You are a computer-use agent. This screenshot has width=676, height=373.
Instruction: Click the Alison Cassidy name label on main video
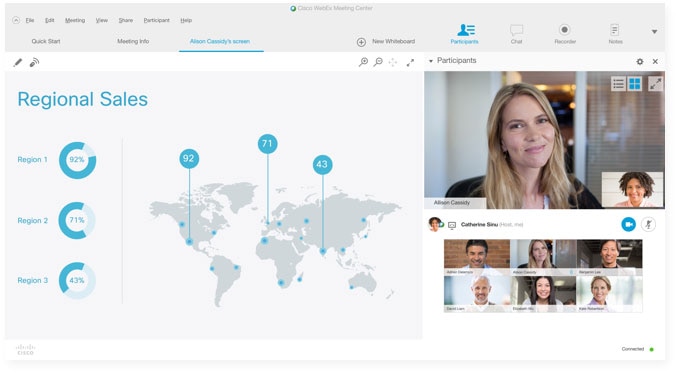(452, 203)
